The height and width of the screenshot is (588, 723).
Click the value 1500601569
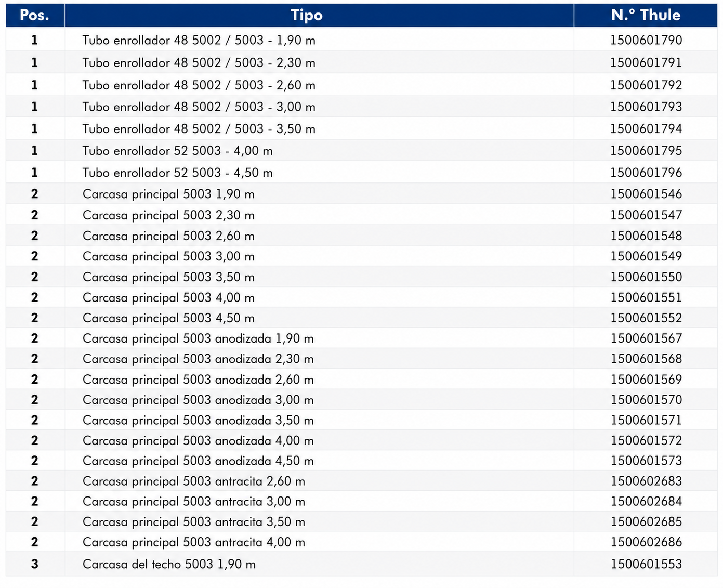pyautogui.click(x=646, y=380)
